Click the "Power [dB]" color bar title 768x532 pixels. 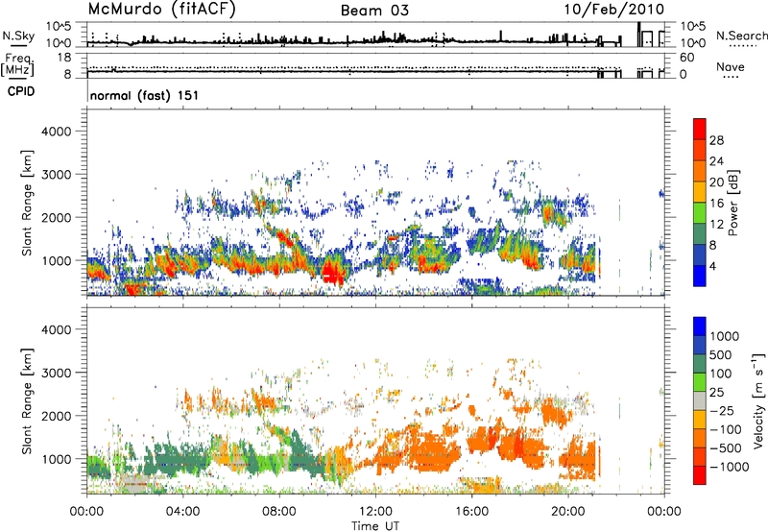(x=733, y=203)
